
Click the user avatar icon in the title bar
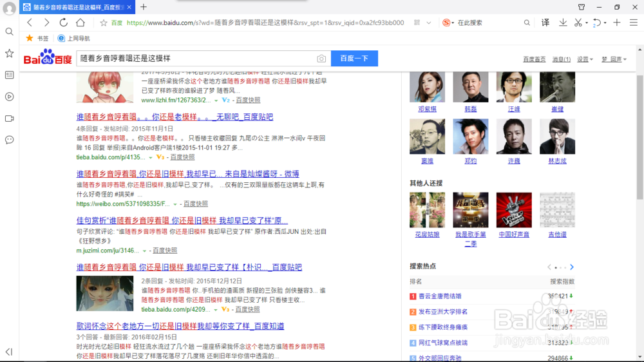9,8
